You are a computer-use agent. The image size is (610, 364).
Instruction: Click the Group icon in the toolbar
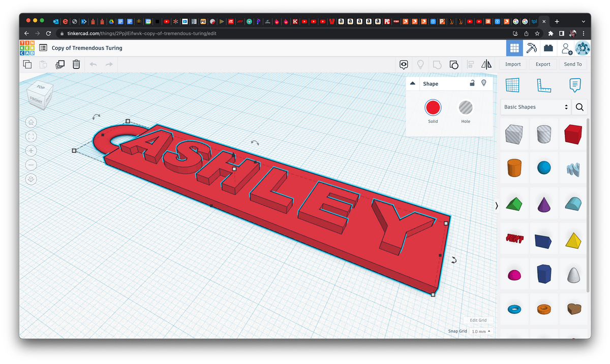click(454, 64)
